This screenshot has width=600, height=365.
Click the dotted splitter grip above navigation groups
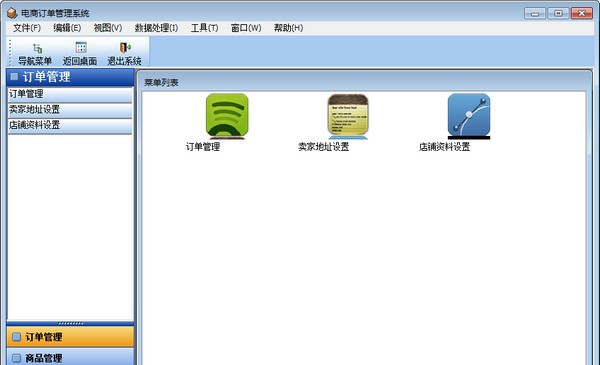tap(70, 323)
